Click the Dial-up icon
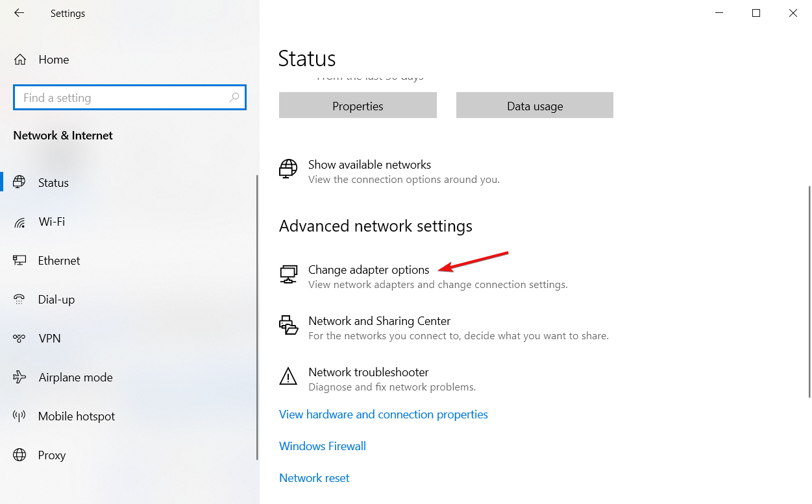Screen dimensions: 812x504 pos(19,300)
